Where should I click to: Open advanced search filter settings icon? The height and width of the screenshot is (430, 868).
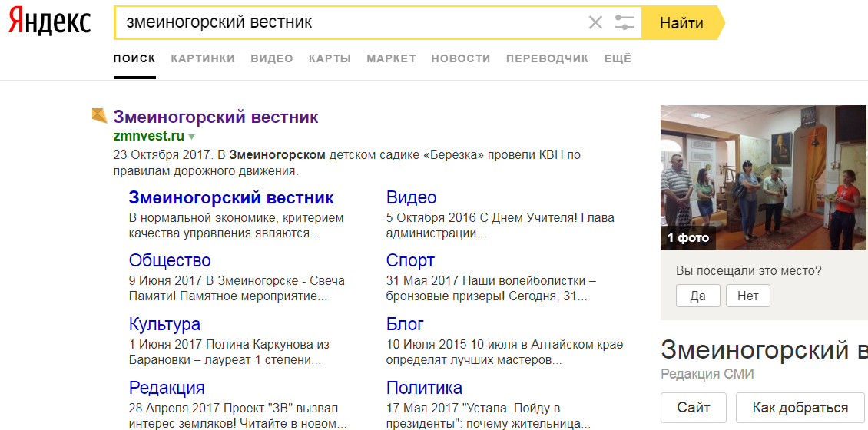pos(625,23)
